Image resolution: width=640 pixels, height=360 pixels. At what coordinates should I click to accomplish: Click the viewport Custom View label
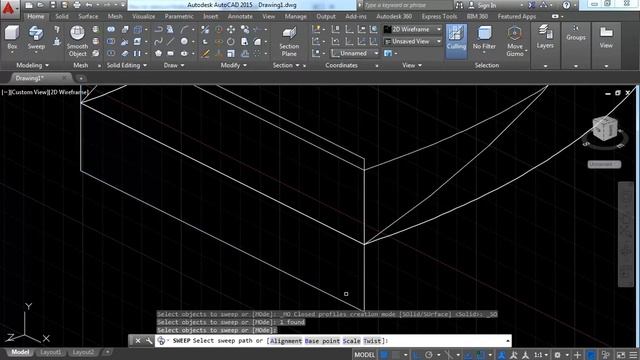click(x=28, y=92)
